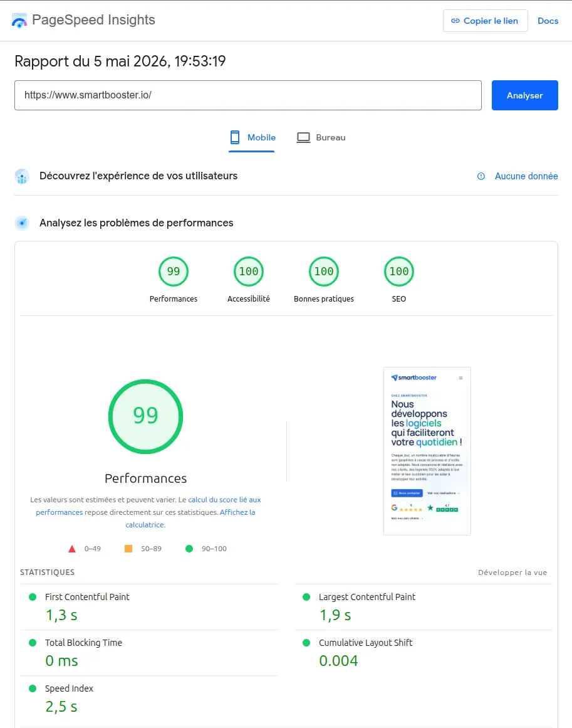This screenshot has height=728, width=572.
Task: Switch to the Mobile tab
Action: [x=252, y=137]
